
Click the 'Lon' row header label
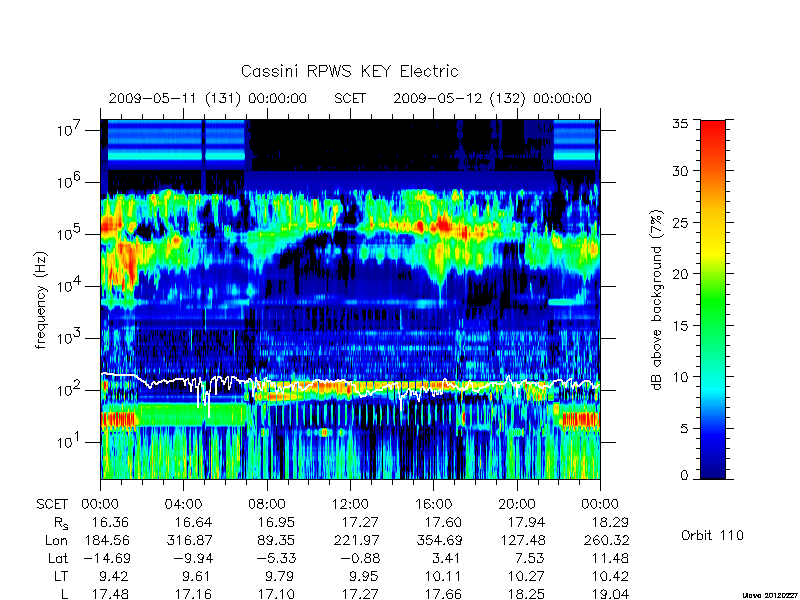[56, 540]
